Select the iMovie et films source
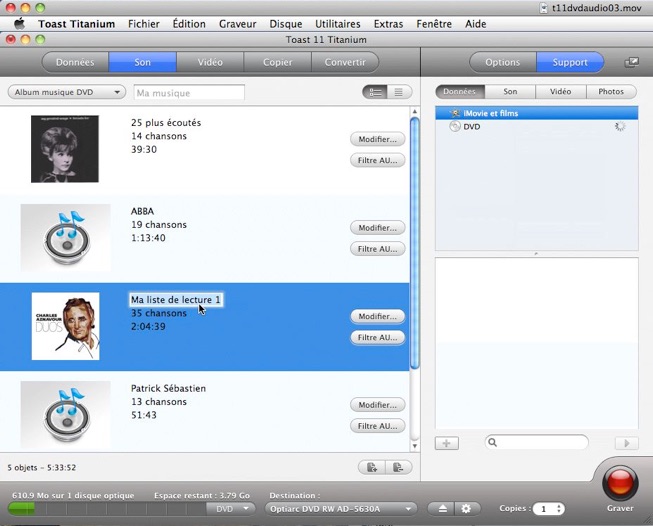 click(536, 113)
